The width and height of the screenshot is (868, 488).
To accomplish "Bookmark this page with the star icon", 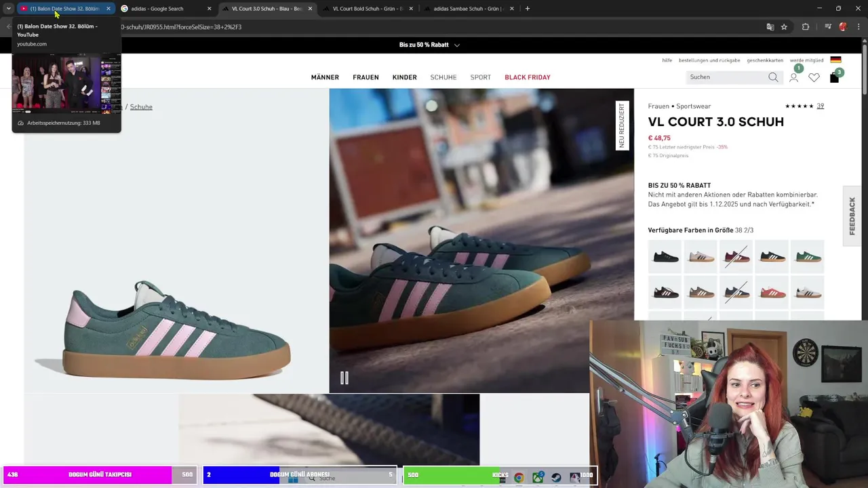I will (x=784, y=27).
